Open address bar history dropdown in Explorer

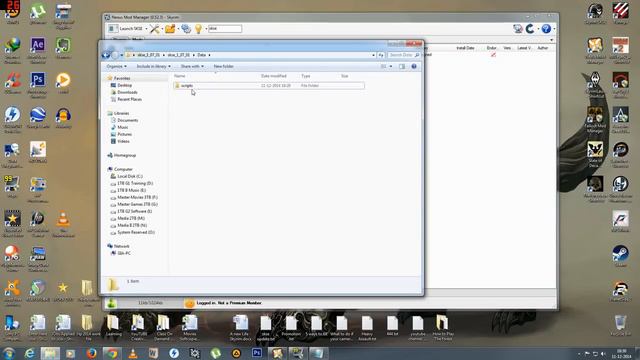click(x=373, y=55)
